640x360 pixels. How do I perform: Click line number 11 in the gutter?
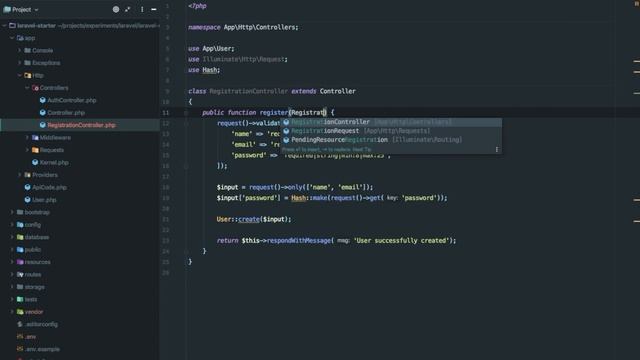coord(165,113)
